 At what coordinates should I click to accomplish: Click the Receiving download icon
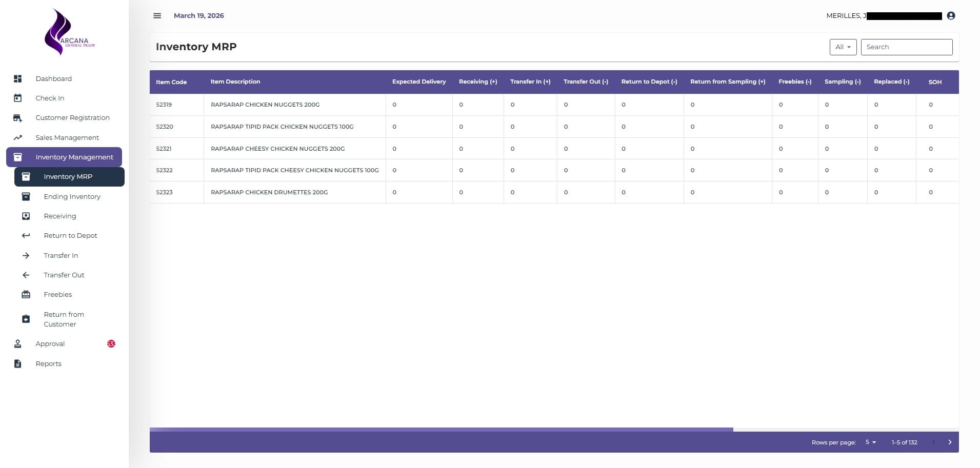point(26,216)
